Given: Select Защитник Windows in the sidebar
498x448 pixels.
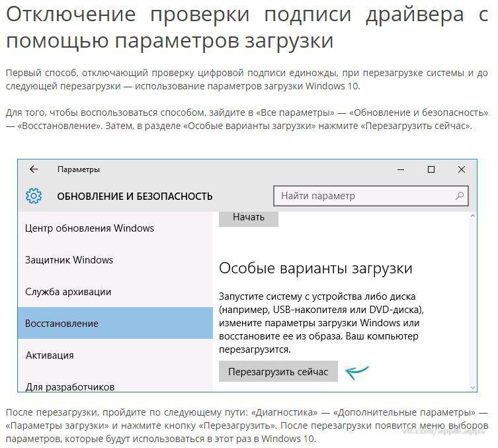Looking at the screenshot, I should tap(69, 260).
